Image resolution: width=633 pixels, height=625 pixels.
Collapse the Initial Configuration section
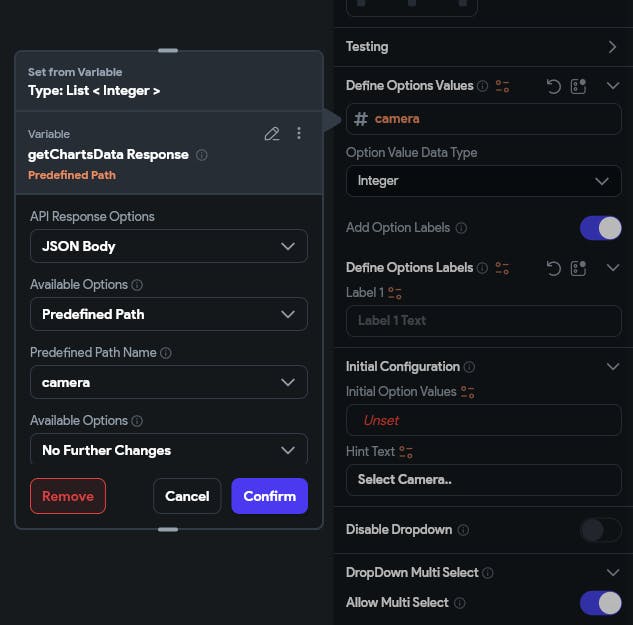(613, 367)
